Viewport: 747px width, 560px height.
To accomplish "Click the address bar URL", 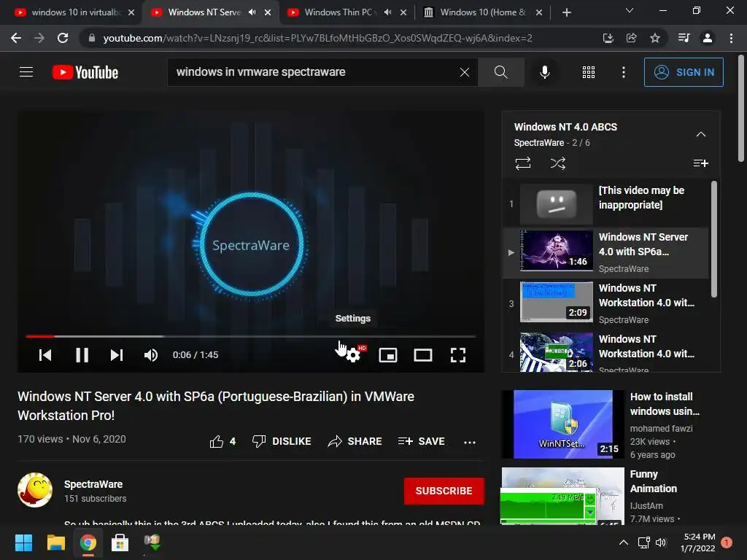I will tap(318, 38).
